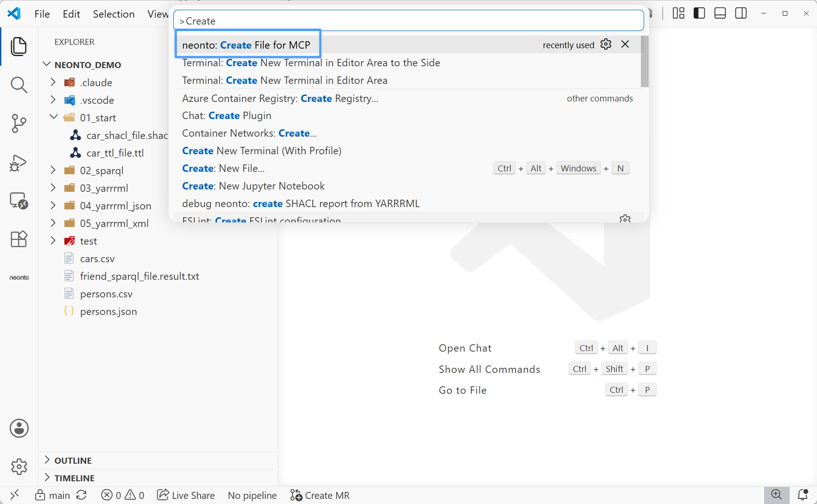Screen dimensions: 817x504
Task: Click the command list scrollbar
Action: tap(645, 61)
